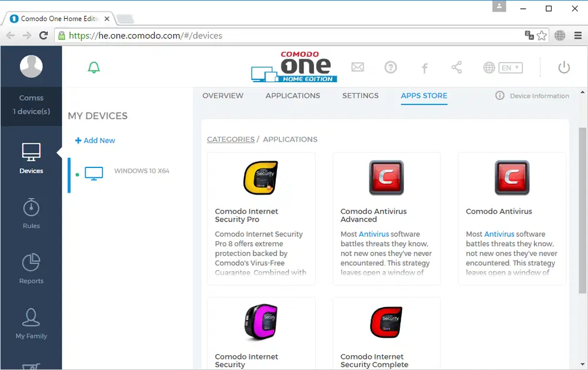Click the WINDOWS 10 X64 device name

click(142, 171)
